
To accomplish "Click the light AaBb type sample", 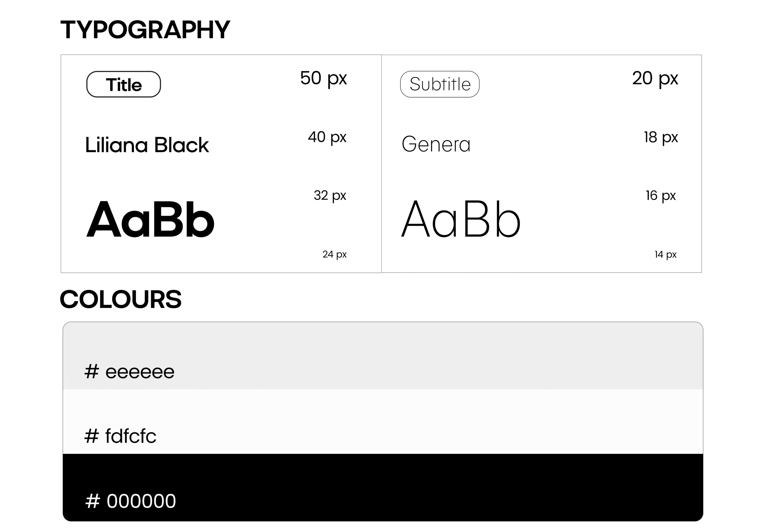I will pos(460,219).
